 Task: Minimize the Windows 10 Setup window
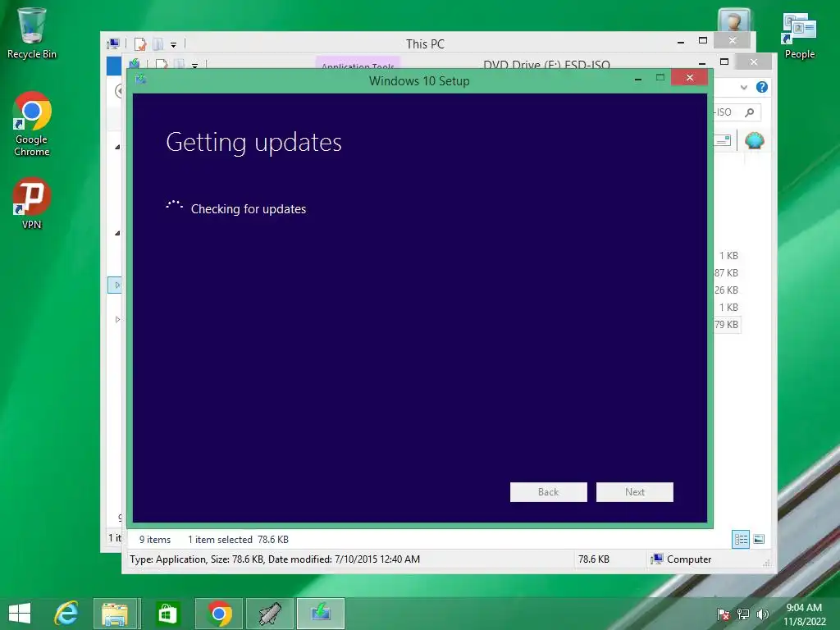pos(638,79)
